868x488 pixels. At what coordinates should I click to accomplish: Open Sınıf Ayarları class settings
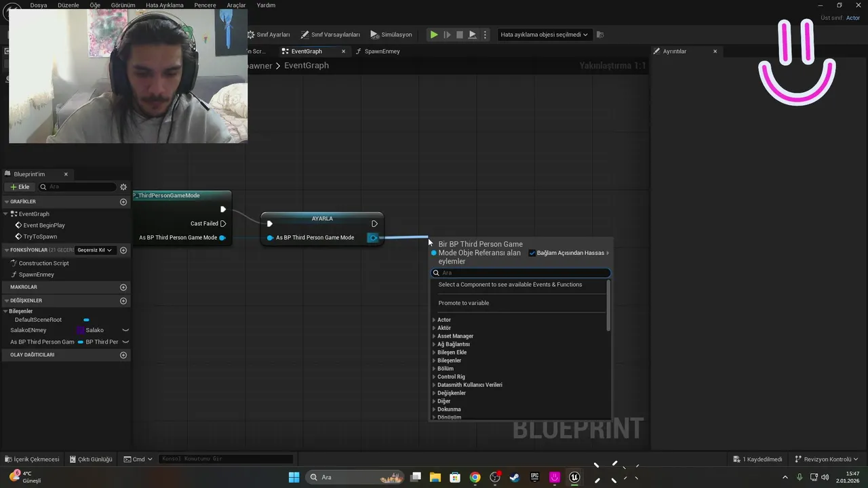click(269, 35)
